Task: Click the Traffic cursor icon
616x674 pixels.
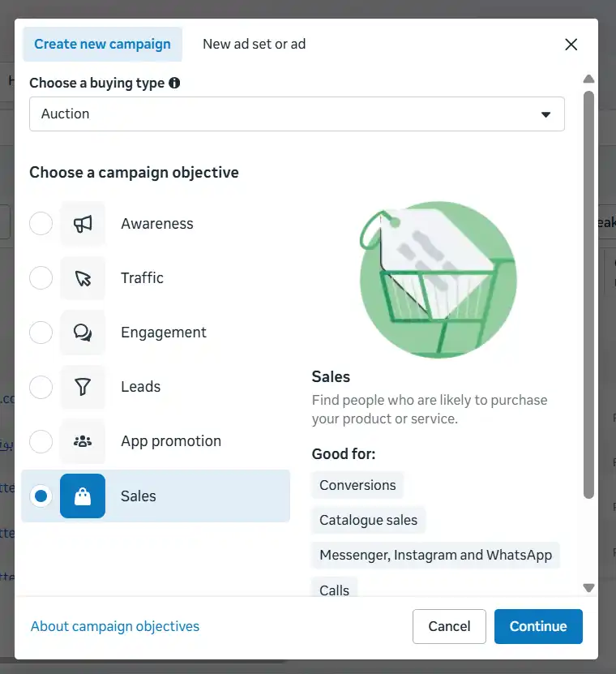Action: click(x=83, y=278)
